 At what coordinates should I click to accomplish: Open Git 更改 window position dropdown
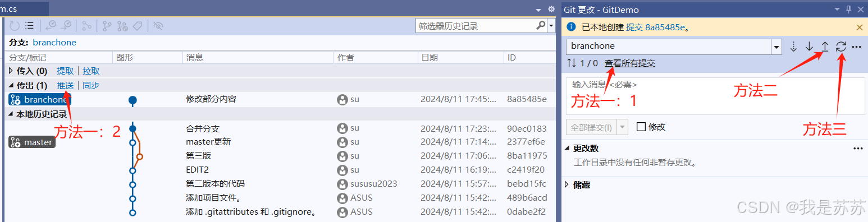[838, 10]
